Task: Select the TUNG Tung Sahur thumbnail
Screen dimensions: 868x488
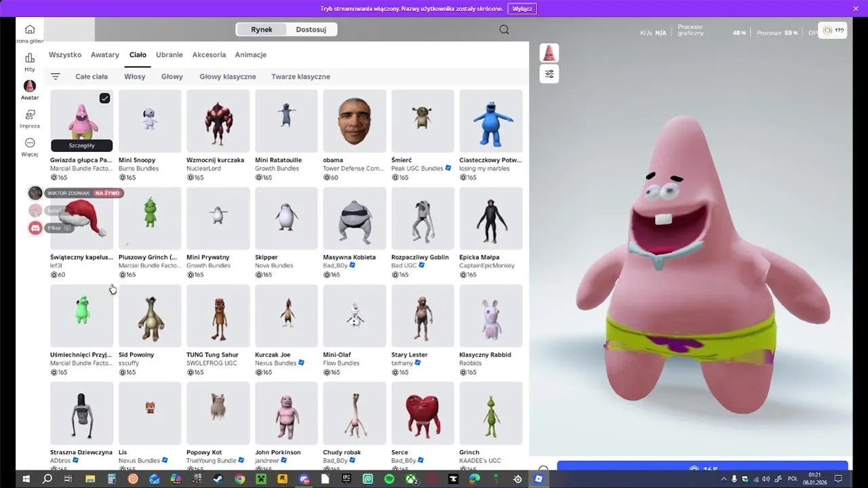Action: point(218,316)
